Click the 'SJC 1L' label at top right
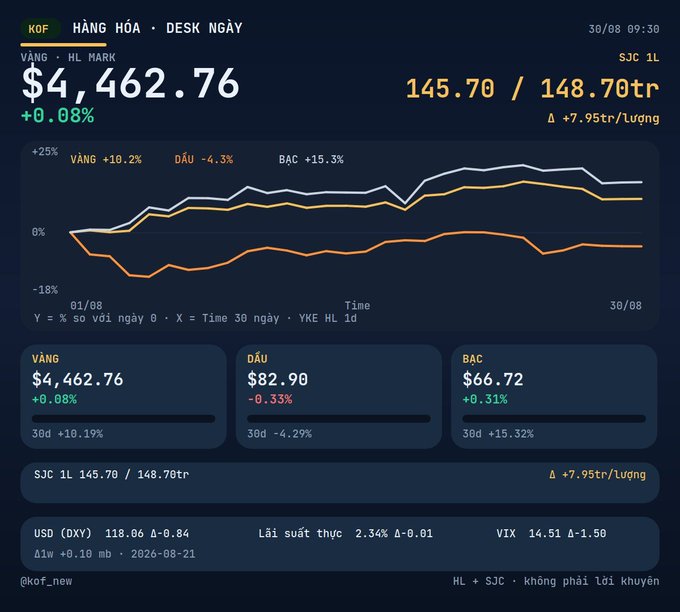This screenshot has width=680, height=612. point(639,57)
